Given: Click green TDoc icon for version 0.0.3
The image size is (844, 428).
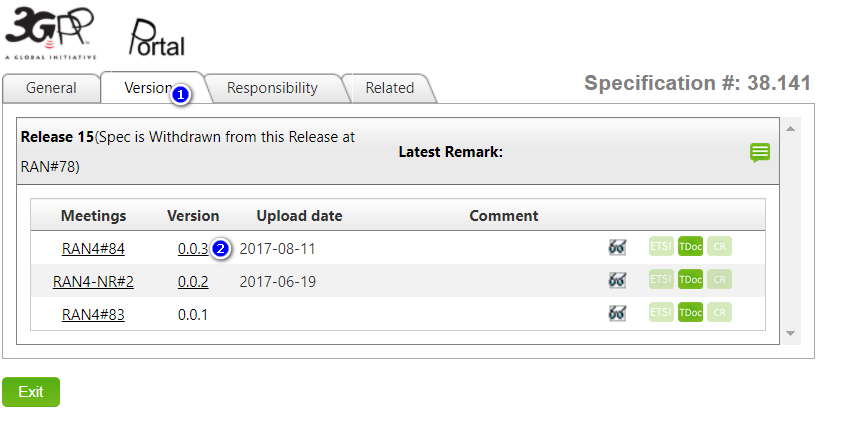Looking at the screenshot, I should pos(690,248).
